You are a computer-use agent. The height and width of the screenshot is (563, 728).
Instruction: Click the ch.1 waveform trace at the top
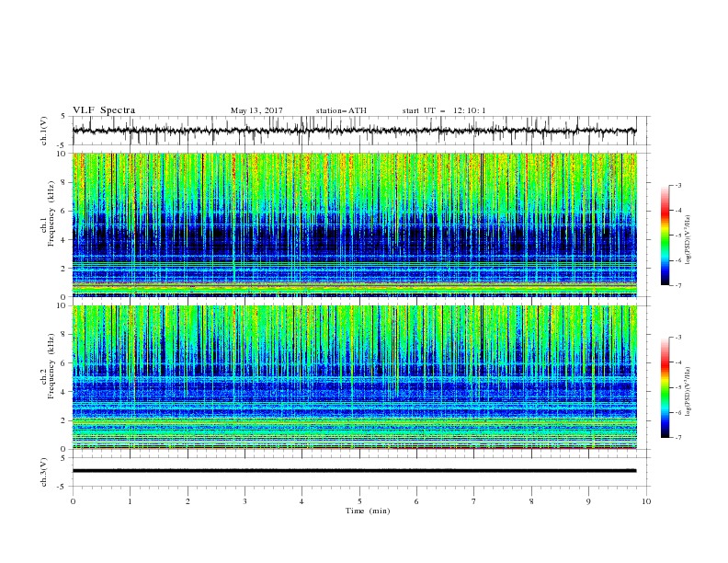[354, 131]
